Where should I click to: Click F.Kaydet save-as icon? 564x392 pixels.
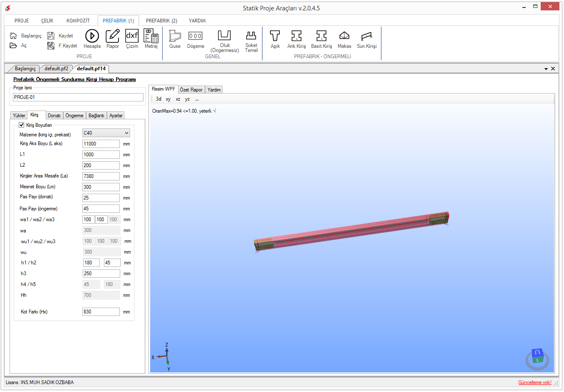click(51, 46)
